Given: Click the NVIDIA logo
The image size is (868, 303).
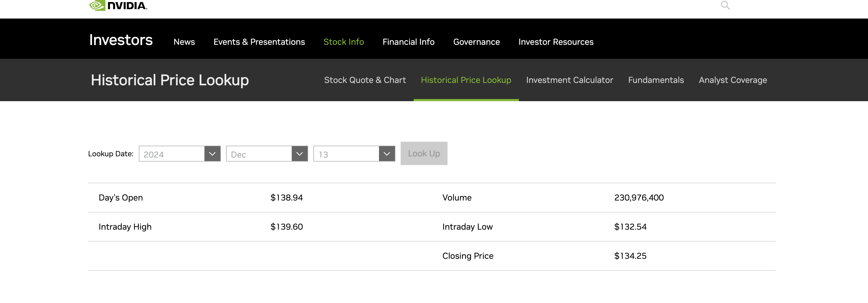Looking at the screenshot, I should [x=118, y=5].
